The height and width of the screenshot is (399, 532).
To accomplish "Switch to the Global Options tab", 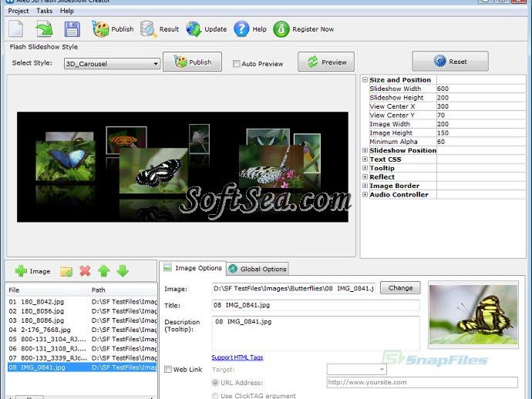I will click(x=258, y=269).
